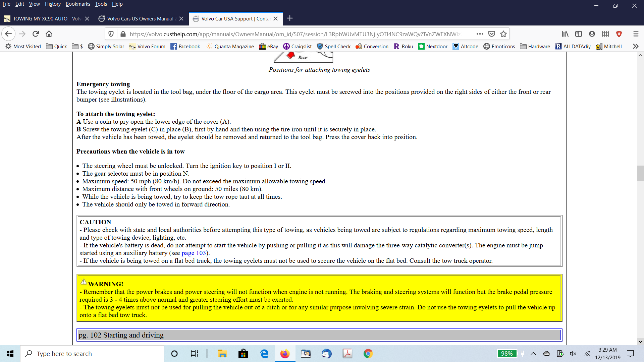Toggle the sidebars icon
Viewport: 644px width, 362px height.
tap(579, 34)
